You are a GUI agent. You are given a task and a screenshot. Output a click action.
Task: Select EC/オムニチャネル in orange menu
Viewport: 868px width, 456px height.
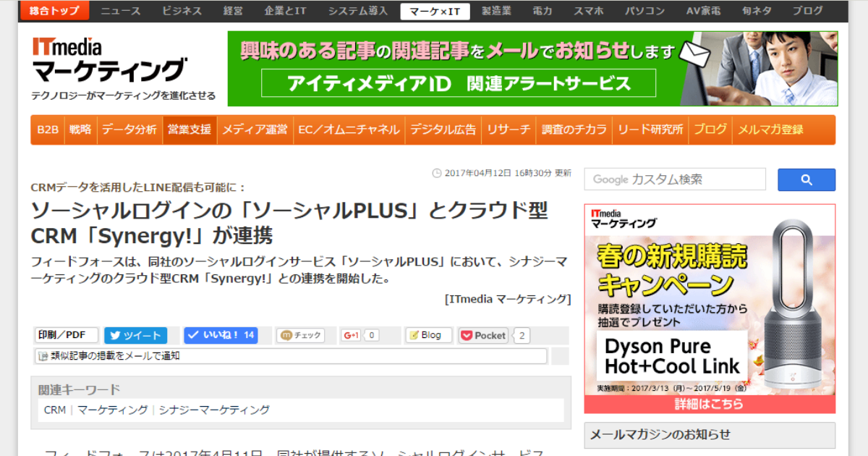click(349, 130)
